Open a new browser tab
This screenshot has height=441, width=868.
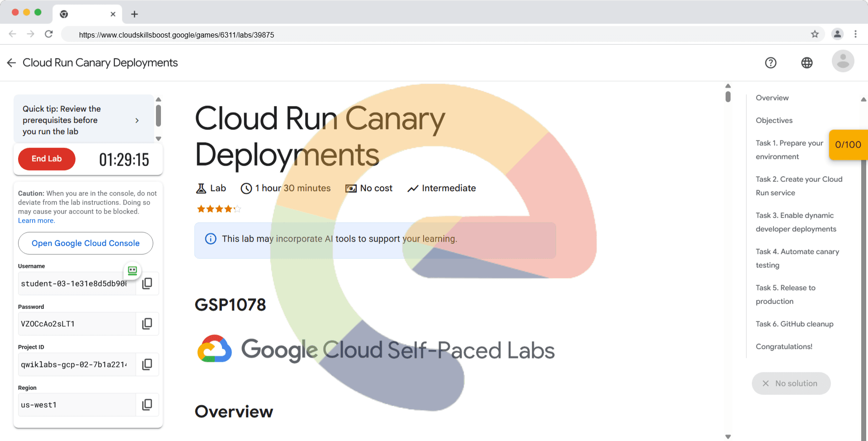134,14
